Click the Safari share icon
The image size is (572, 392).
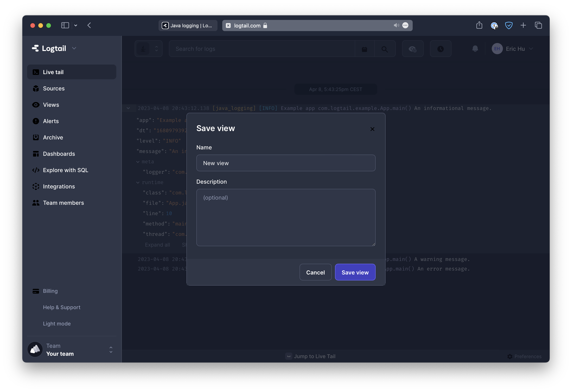pyautogui.click(x=479, y=25)
